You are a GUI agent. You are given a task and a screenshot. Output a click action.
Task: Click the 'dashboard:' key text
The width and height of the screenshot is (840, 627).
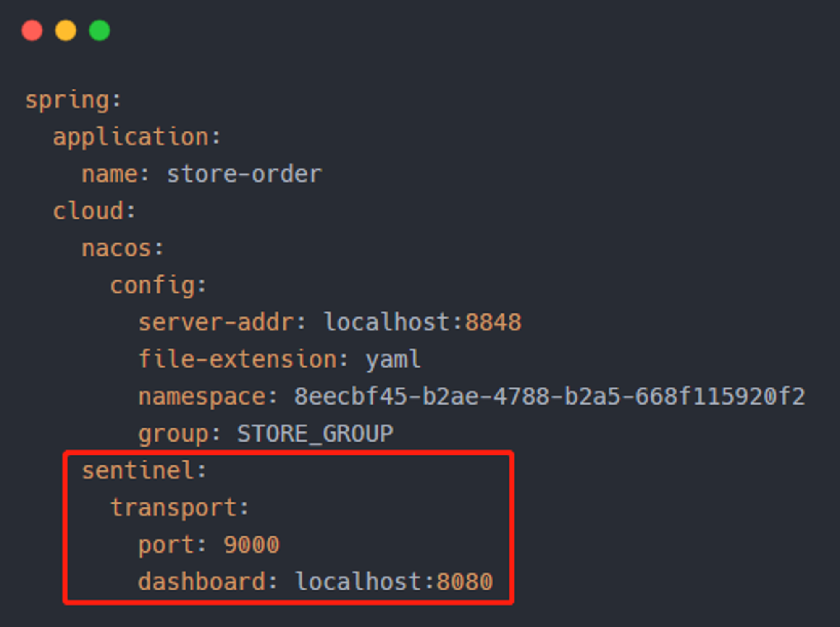coord(208,581)
